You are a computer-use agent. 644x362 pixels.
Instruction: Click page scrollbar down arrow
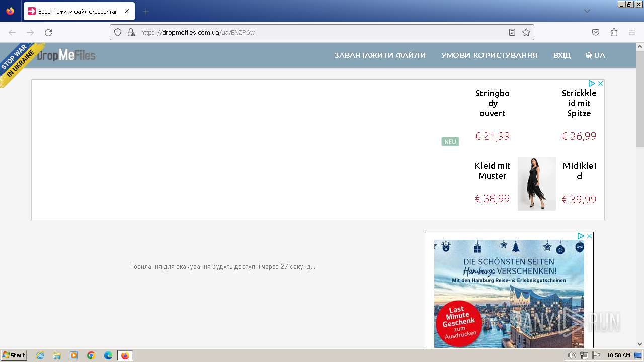click(x=640, y=344)
